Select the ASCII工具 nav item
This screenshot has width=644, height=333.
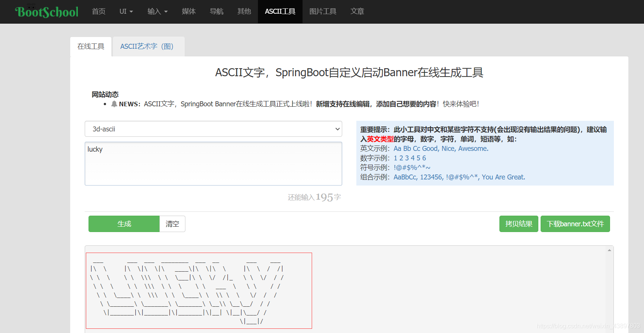pos(280,11)
